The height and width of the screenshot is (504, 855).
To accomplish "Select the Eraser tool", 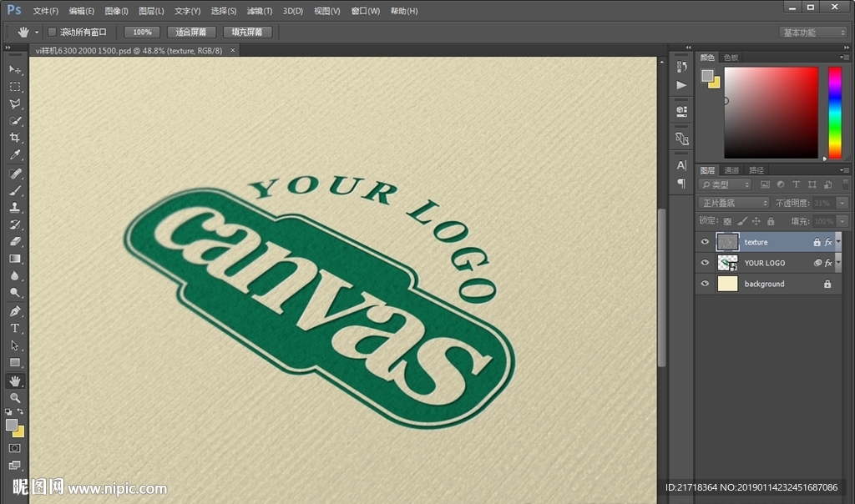I will click(x=15, y=242).
